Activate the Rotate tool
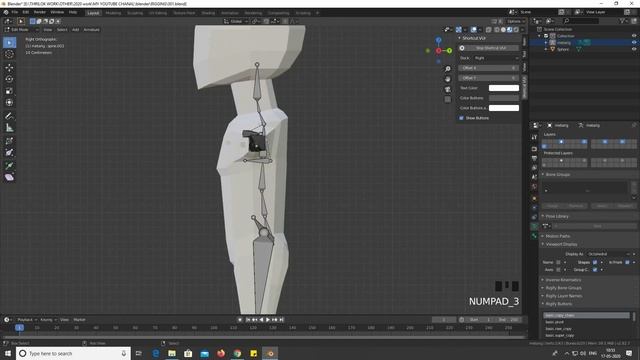The width and height of the screenshot is (640, 360). click(x=9, y=79)
